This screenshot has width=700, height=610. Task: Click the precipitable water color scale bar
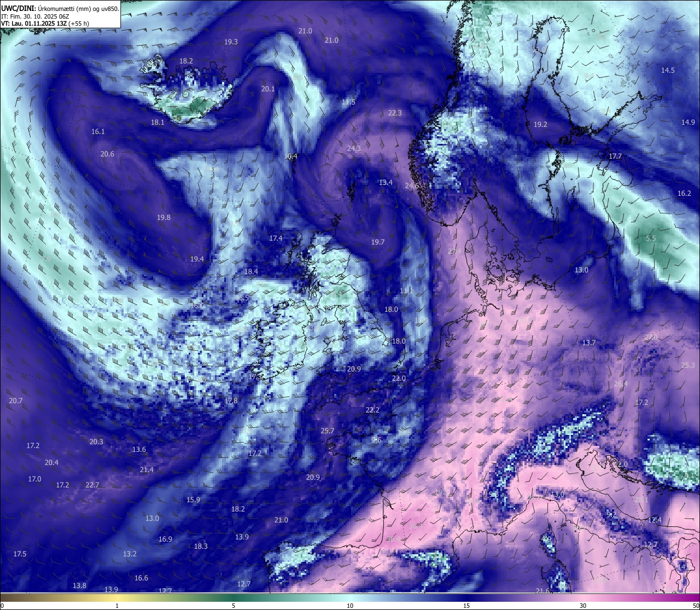(350, 597)
